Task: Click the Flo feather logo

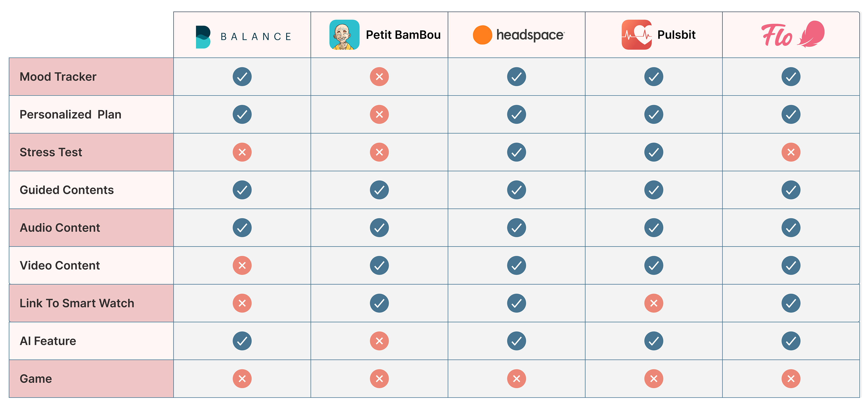Action: pyautogui.click(x=811, y=34)
